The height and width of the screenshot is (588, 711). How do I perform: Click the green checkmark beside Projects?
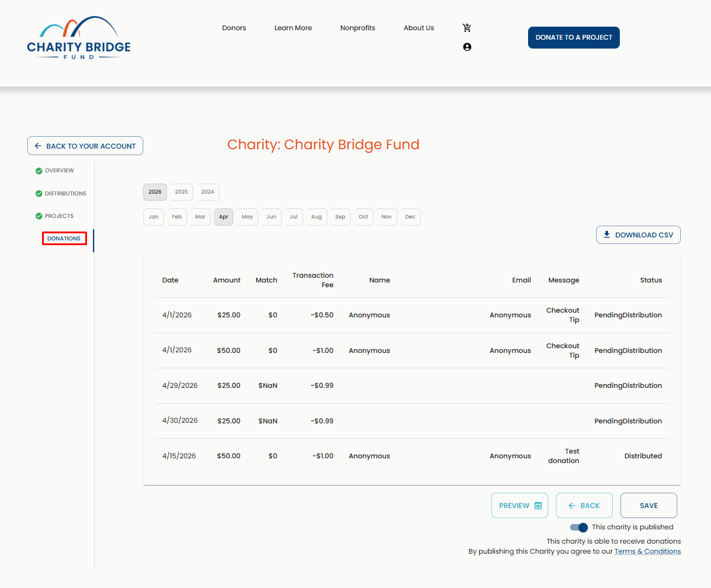39,216
